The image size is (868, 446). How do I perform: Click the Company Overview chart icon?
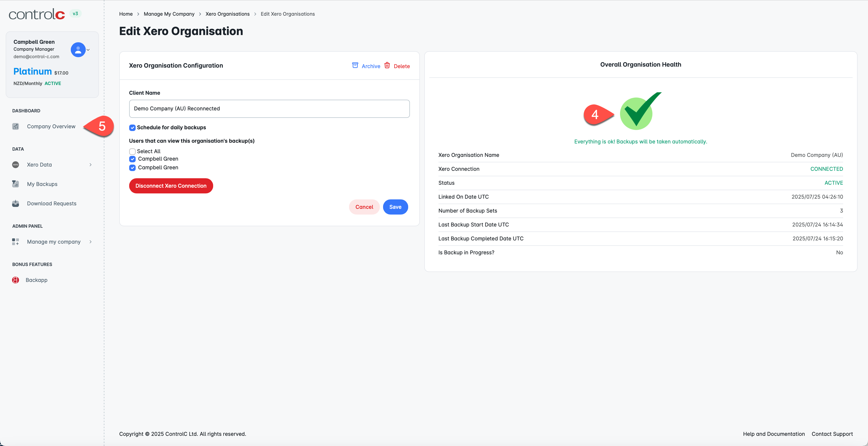[15, 127]
